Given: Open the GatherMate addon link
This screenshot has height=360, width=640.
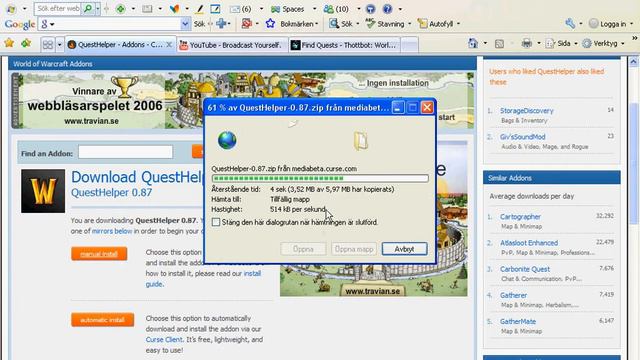Looking at the screenshot, I should [x=518, y=321].
